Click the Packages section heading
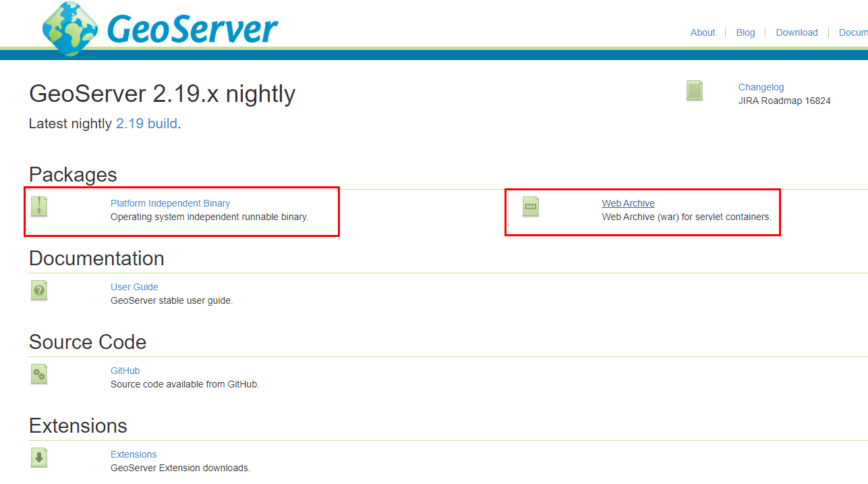The width and height of the screenshot is (868, 484). pos(73,175)
